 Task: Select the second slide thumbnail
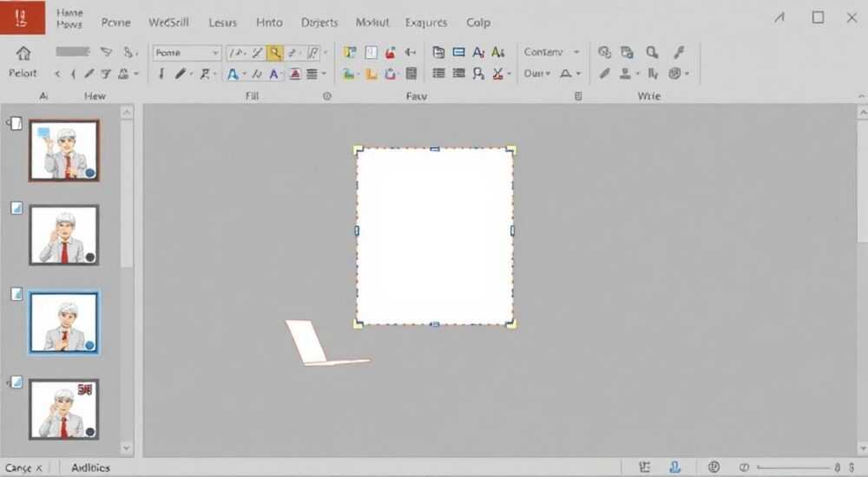(64, 235)
